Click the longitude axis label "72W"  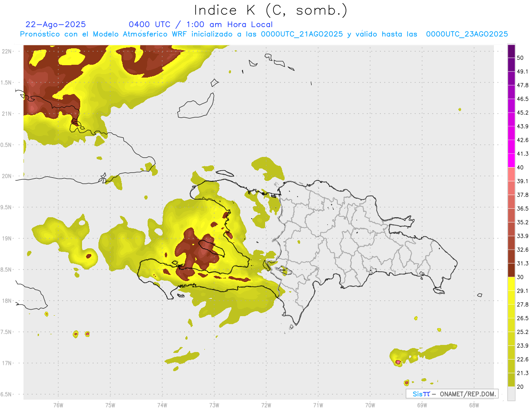266,405
